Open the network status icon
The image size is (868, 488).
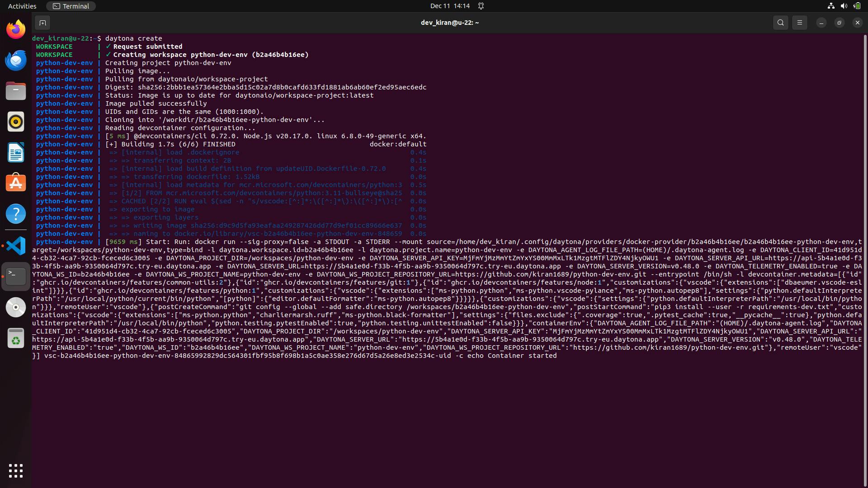pos(831,6)
